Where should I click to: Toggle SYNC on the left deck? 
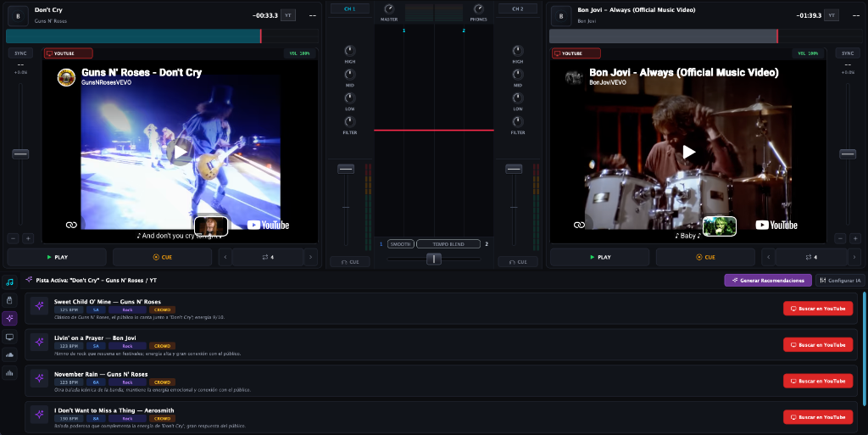click(20, 53)
